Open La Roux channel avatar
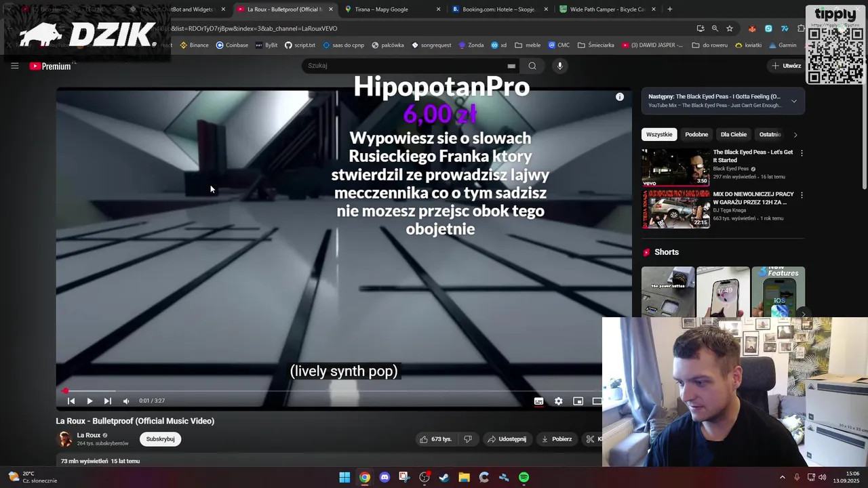868x488 pixels. point(64,439)
